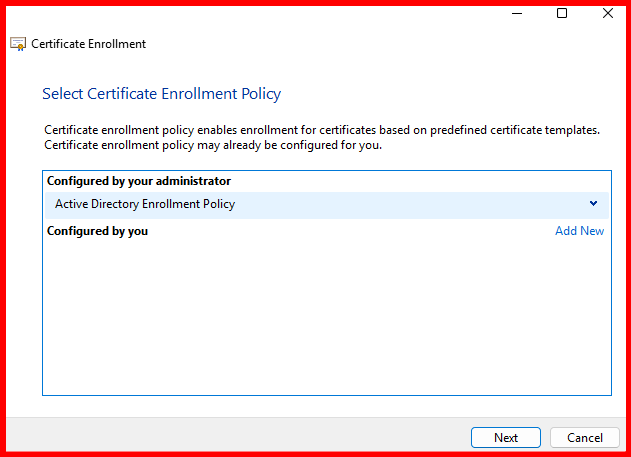The width and height of the screenshot is (631, 457).
Task: Close the Certificate Enrollment wizard
Action: pyautogui.click(x=608, y=14)
